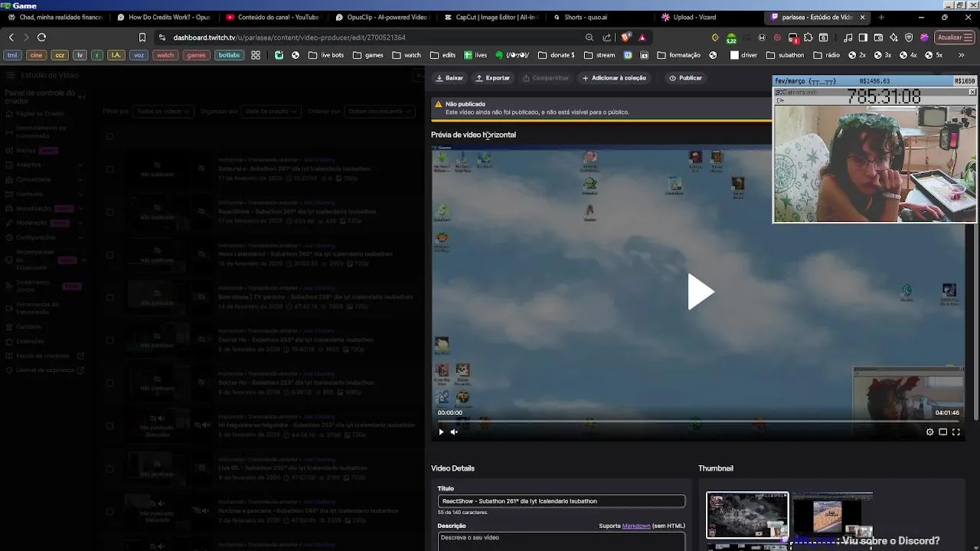Viewport: 980px width, 551px height.
Task: Open the Markdown link
Action: [x=636, y=526]
